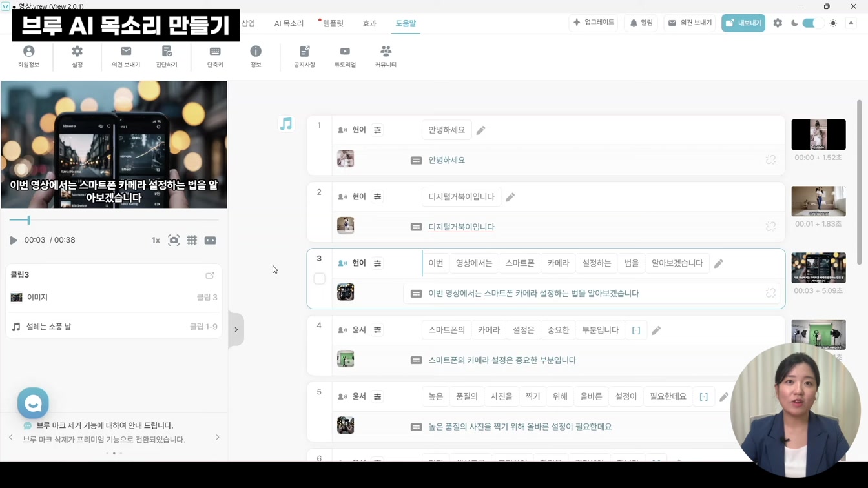Click the music note icon beside clip 1
The image size is (868, 488).
pyautogui.click(x=286, y=123)
